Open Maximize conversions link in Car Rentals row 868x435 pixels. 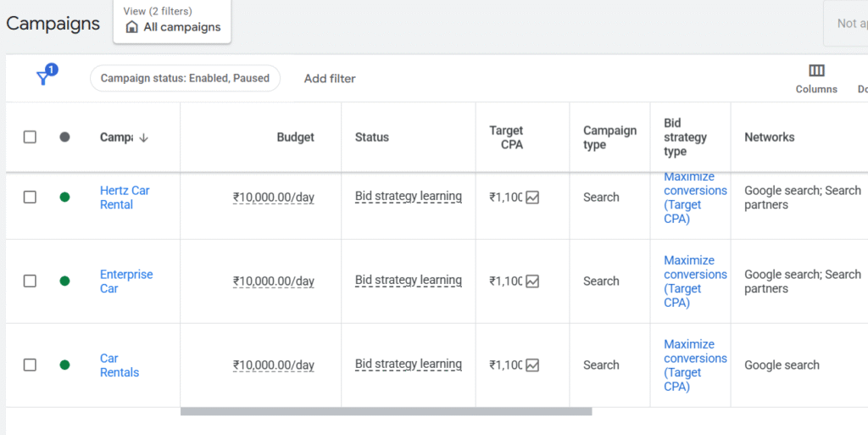[x=695, y=365]
